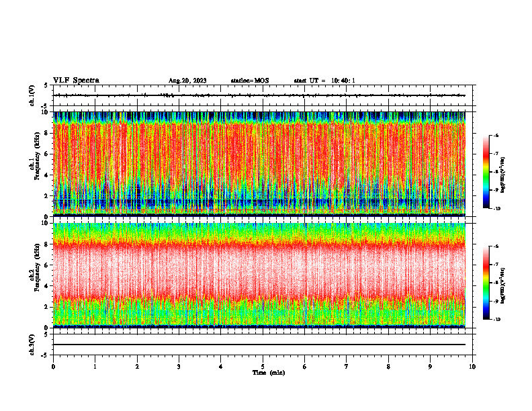Click the "4" kHz tick on ch.1 spectrogram
Viewport: 532px width, 411px height.
click(x=46, y=175)
